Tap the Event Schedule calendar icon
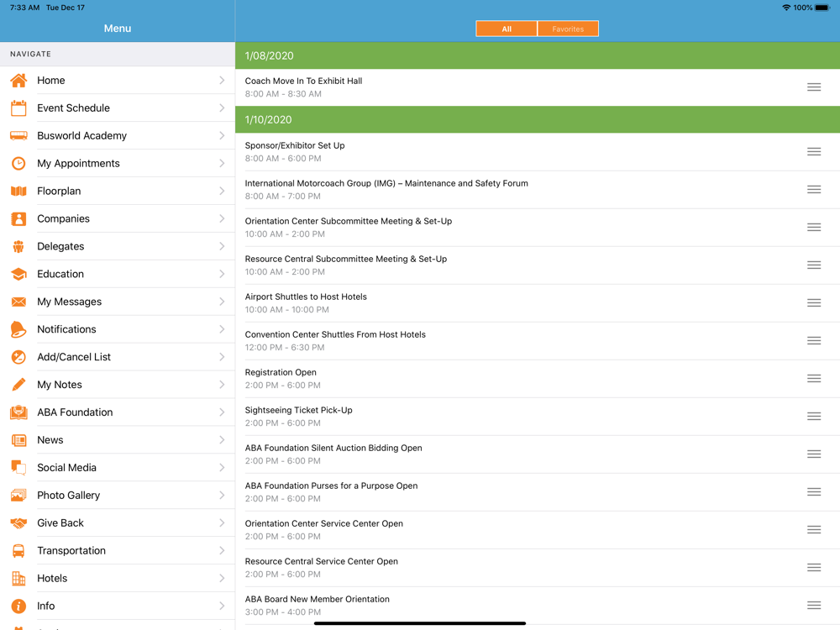This screenshot has height=630, width=840. click(x=18, y=108)
